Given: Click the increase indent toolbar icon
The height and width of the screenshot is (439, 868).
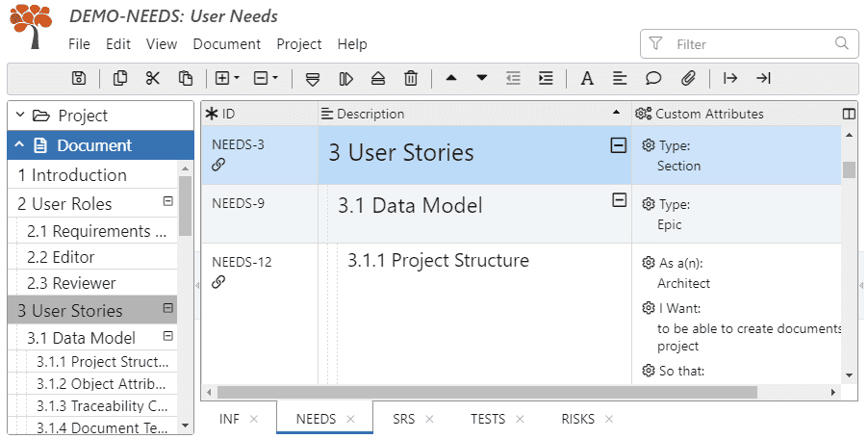Looking at the screenshot, I should coord(546,78).
